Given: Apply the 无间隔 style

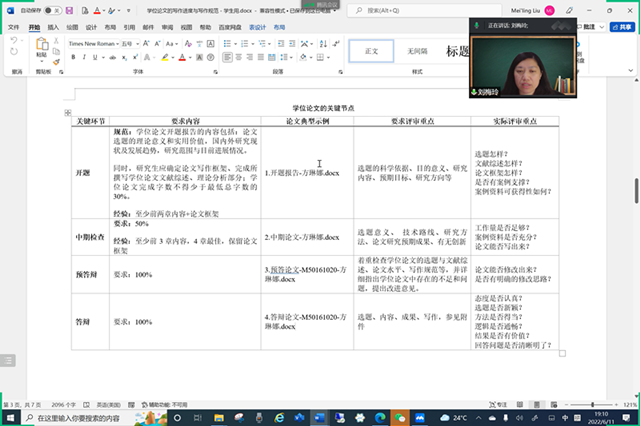Looking at the screenshot, I should (x=417, y=51).
